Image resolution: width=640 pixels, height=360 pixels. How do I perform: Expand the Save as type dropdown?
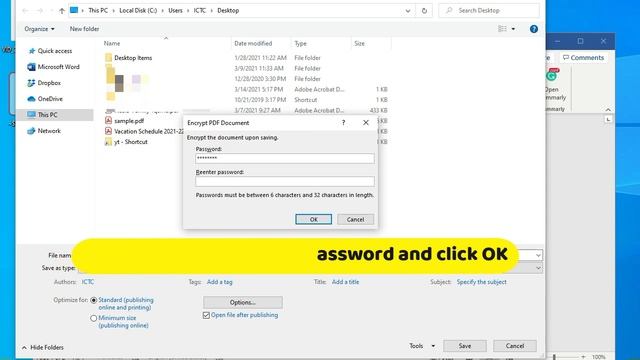[538, 268]
